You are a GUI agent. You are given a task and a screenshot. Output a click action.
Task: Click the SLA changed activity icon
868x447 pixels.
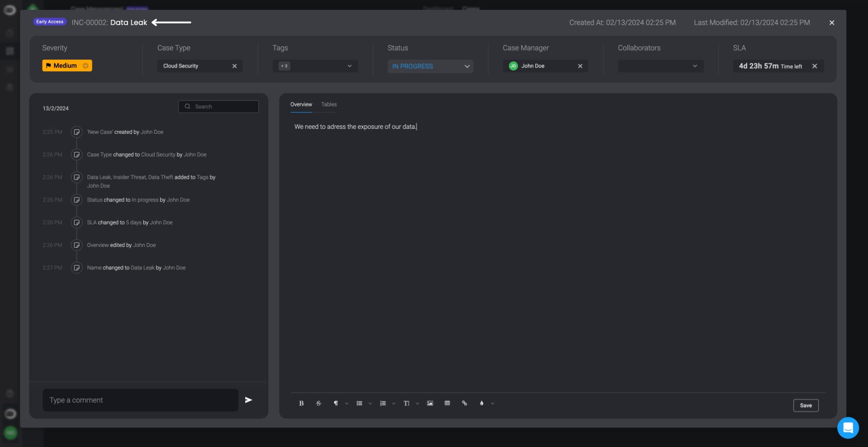pos(77,222)
